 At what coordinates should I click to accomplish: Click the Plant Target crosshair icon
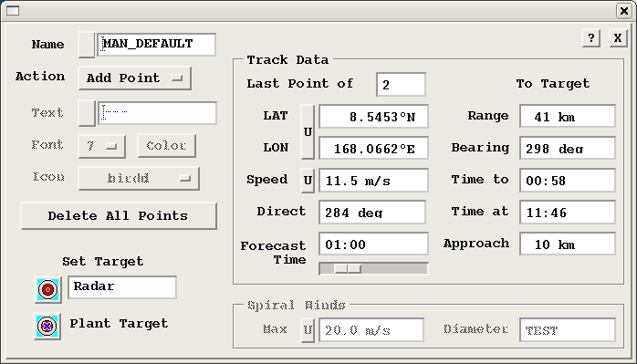(47, 326)
